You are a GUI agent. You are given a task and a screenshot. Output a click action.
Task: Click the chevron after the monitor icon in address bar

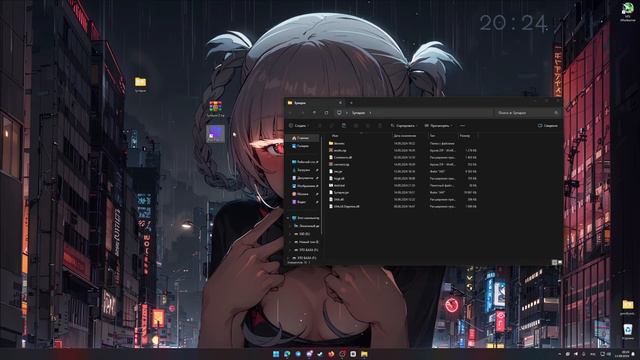coord(347,113)
